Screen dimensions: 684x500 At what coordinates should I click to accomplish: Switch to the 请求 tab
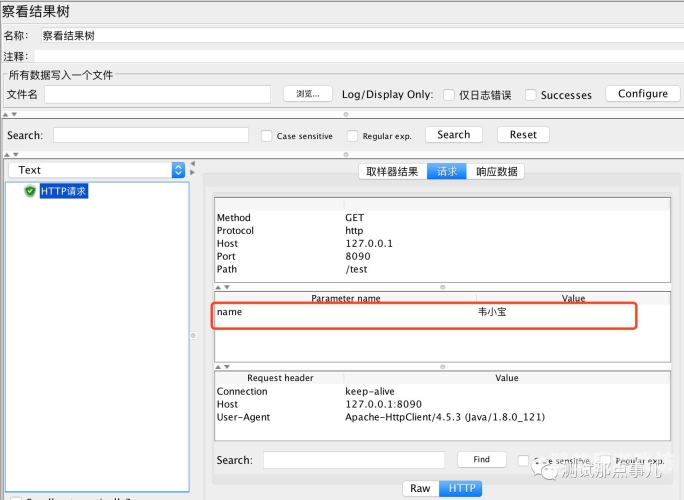point(447,171)
